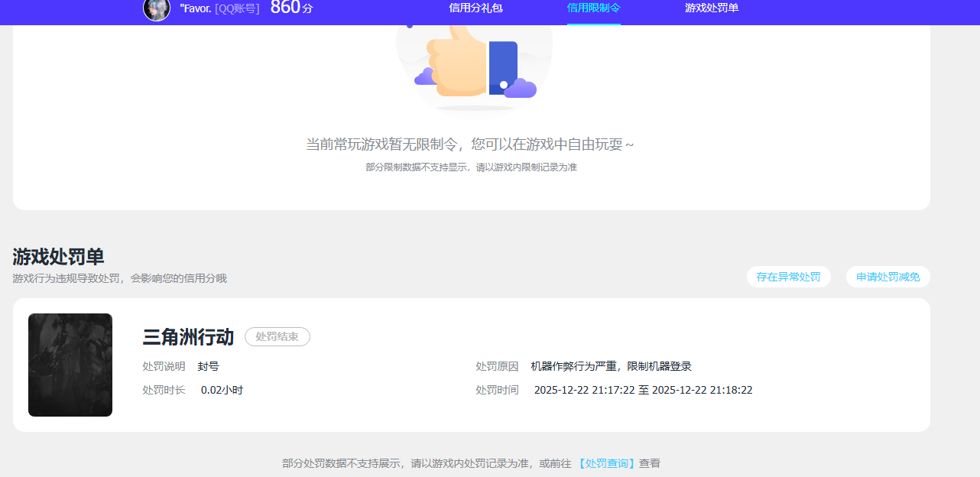Click the "Favor. [QQ账号] username
The height and width of the screenshot is (477, 980).
[219, 8]
